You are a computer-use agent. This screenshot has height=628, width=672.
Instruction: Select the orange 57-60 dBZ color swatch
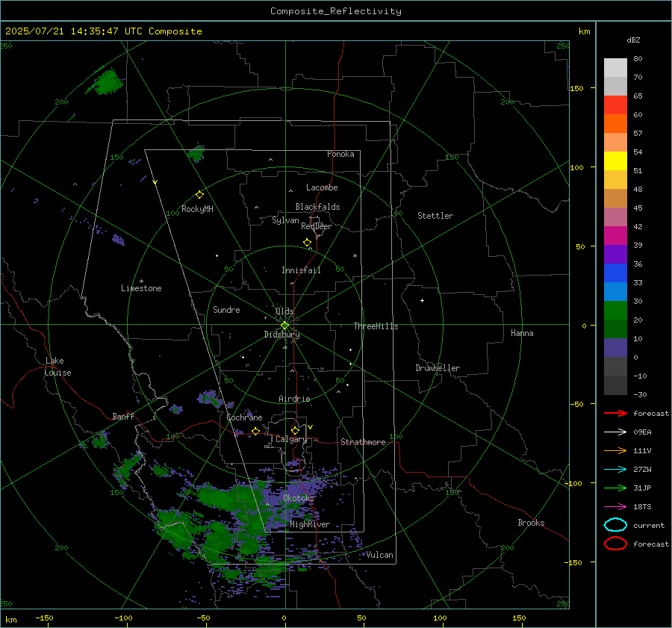coord(615,124)
